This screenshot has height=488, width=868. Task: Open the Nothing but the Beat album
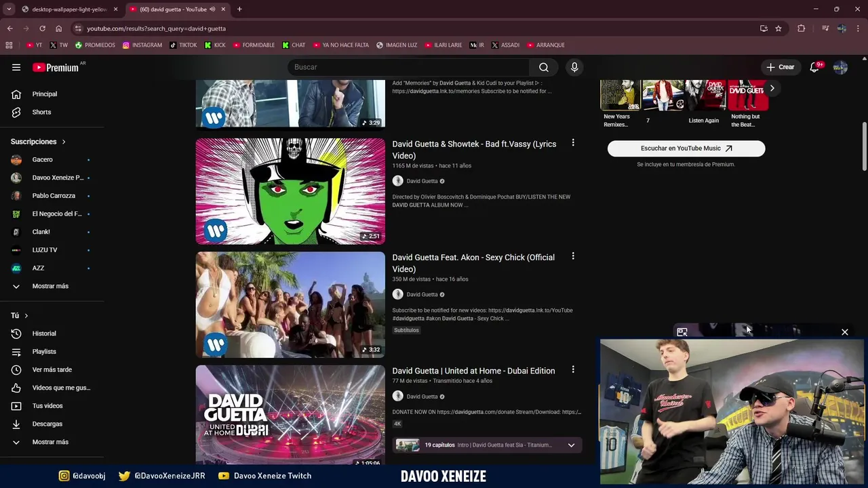point(747,103)
